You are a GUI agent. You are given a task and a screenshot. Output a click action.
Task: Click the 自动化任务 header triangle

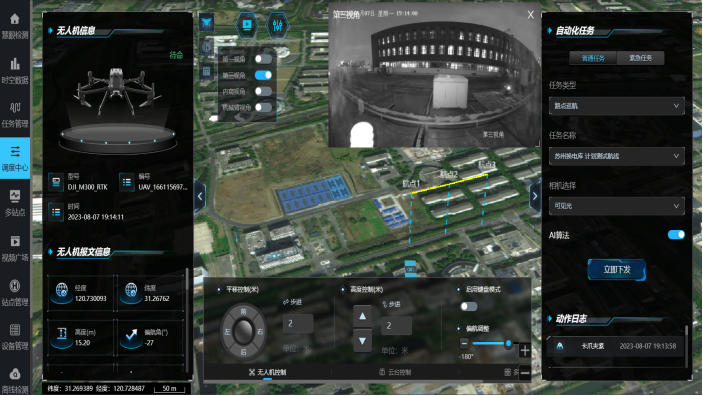click(x=550, y=30)
